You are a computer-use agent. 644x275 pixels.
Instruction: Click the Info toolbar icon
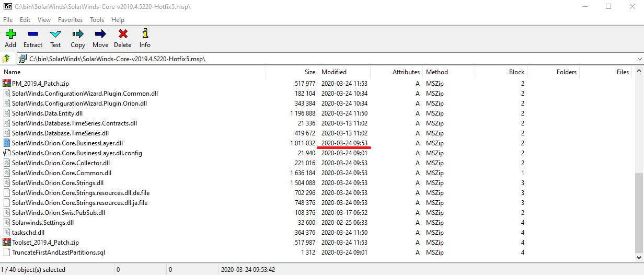click(145, 34)
